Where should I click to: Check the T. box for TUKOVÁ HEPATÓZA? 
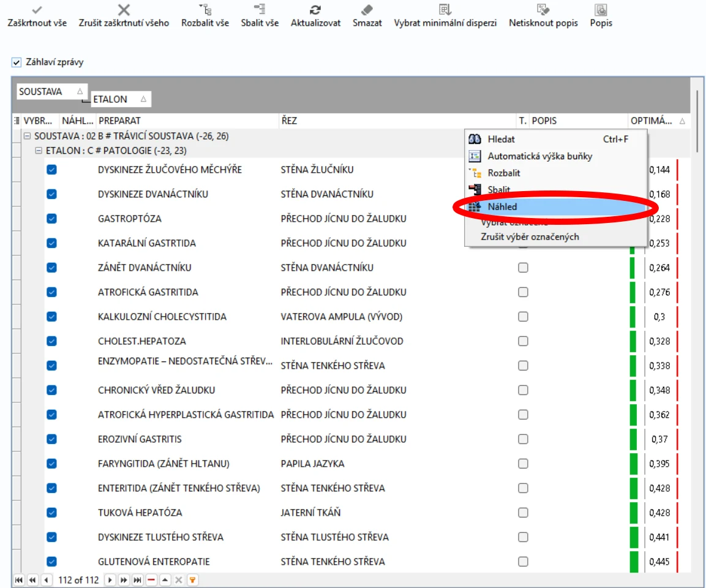tap(523, 513)
